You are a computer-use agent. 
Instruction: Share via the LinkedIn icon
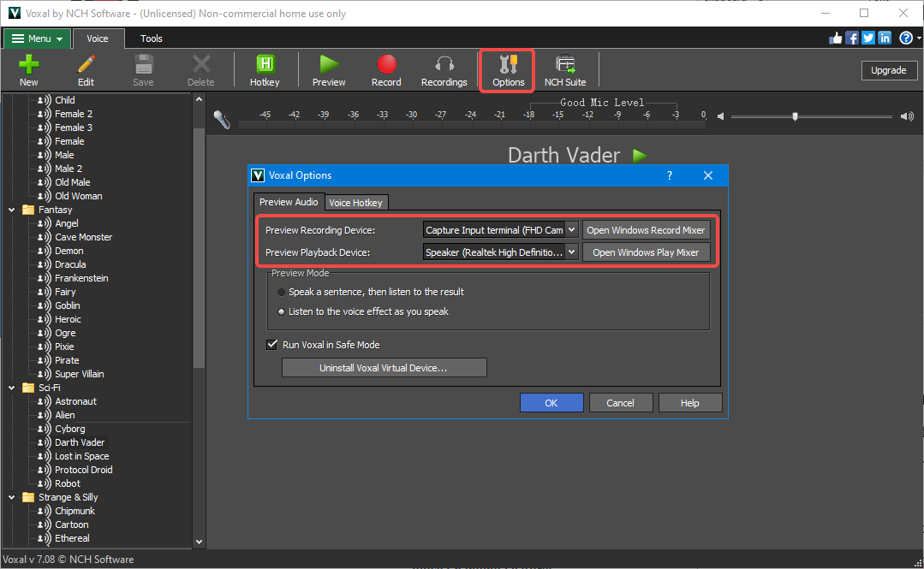click(x=885, y=39)
